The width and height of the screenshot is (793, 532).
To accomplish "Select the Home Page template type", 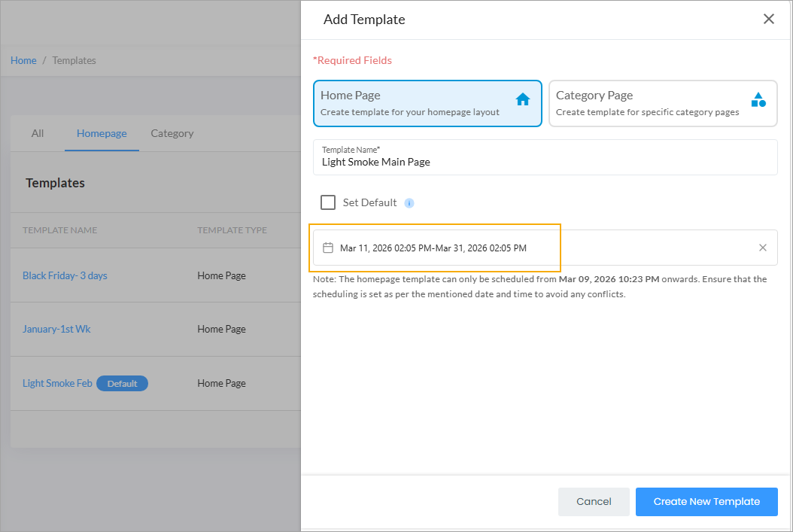I will pos(427,104).
